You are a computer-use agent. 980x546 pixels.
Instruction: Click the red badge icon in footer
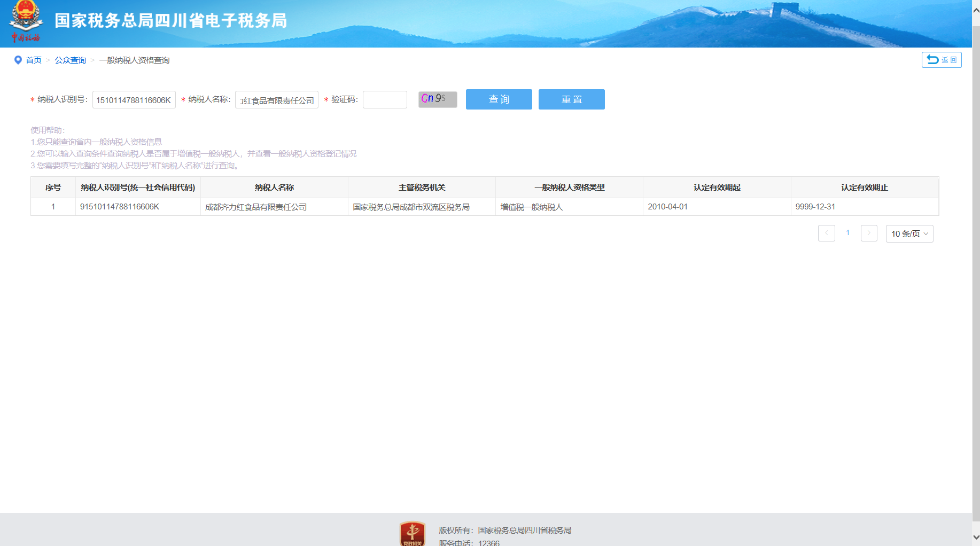point(412,533)
